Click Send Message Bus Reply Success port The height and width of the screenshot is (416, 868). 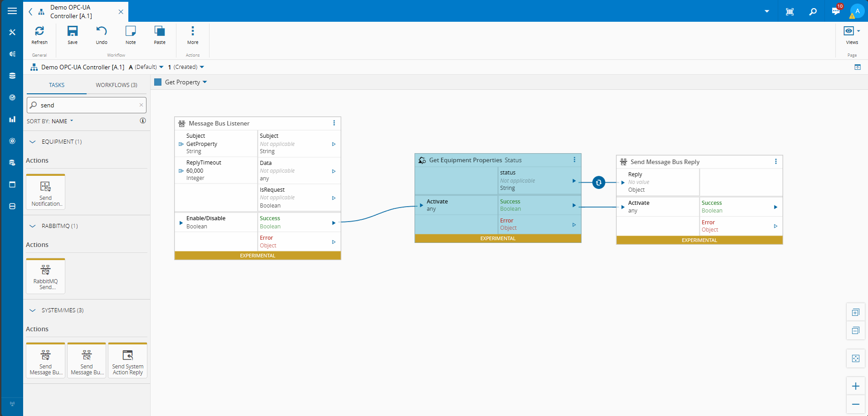pos(775,207)
